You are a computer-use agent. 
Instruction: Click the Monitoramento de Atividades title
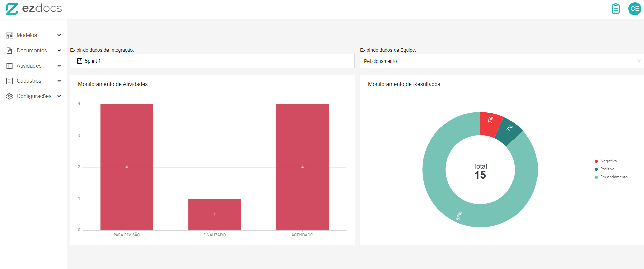113,84
